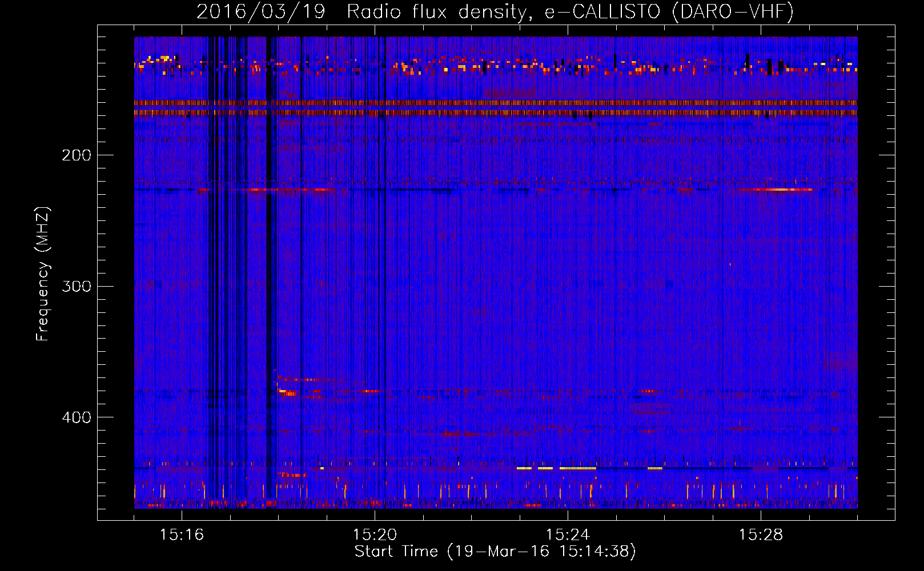This screenshot has width=924, height=571.
Task: Click the yellow streak near 15:24 at 440 MHz
Action: [578, 468]
